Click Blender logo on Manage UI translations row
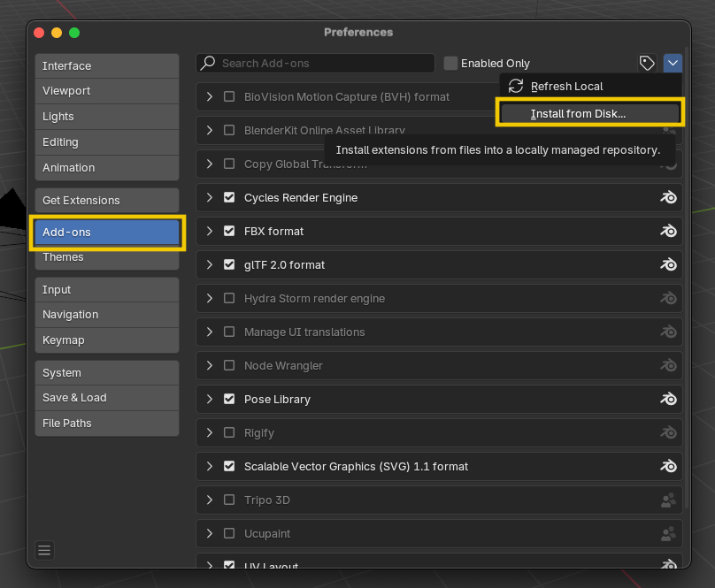The image size is (715, 588). tap(668, 332)
